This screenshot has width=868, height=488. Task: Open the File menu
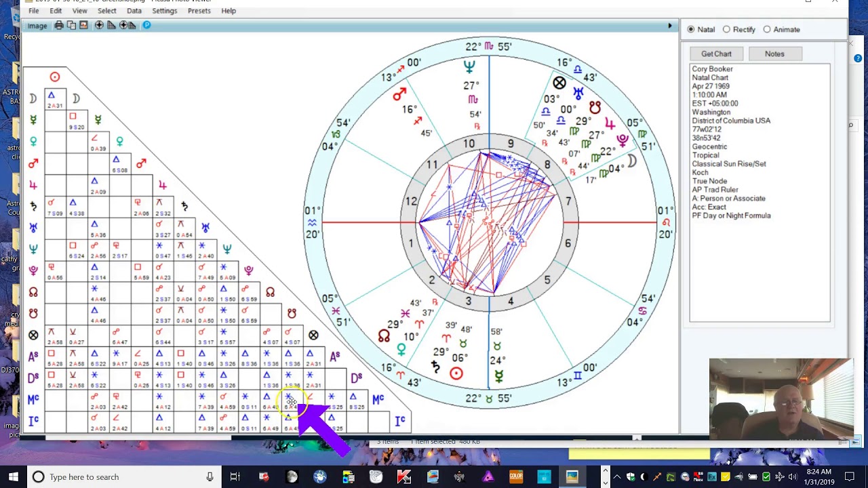point(33,11)
